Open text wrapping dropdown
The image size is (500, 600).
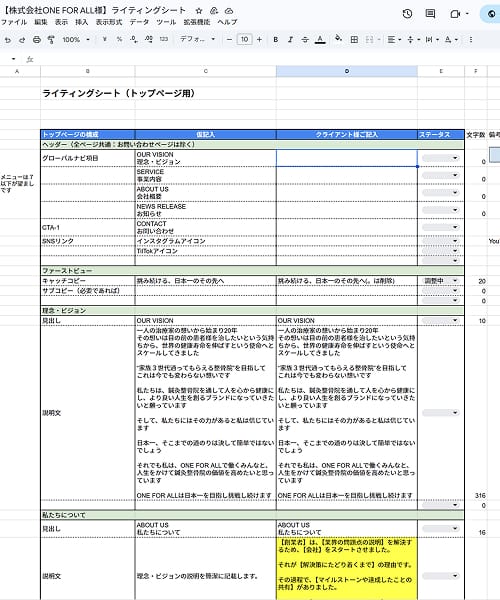pyautogui.click(x=432, y=39)
